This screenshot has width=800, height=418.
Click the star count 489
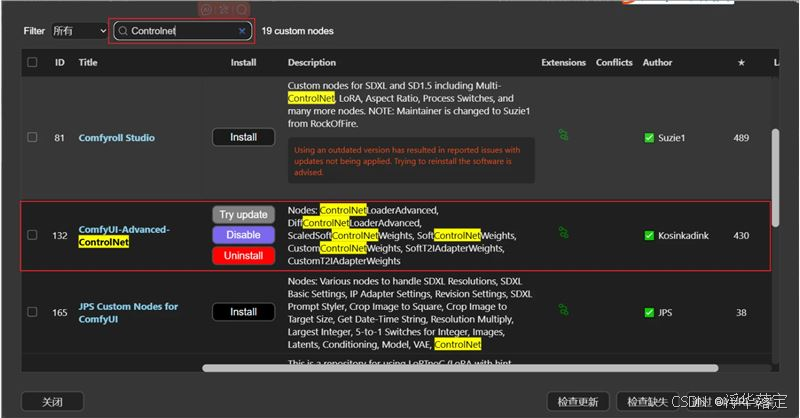coord(741,138)
